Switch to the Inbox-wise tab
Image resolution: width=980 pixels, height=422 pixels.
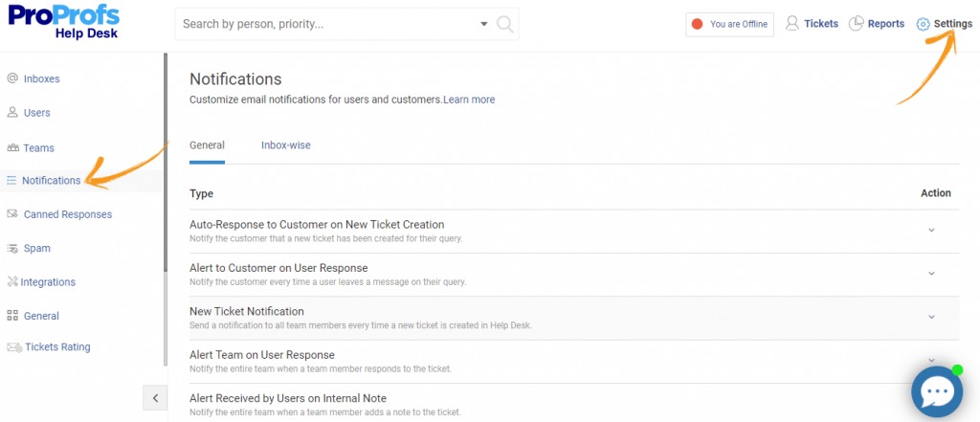[285, 145]
